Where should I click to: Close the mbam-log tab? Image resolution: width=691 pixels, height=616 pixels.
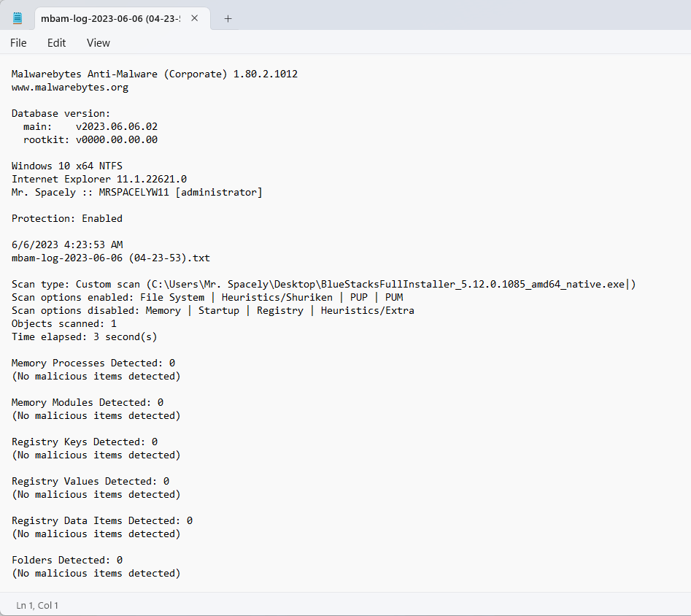click(x=194, y=18)
